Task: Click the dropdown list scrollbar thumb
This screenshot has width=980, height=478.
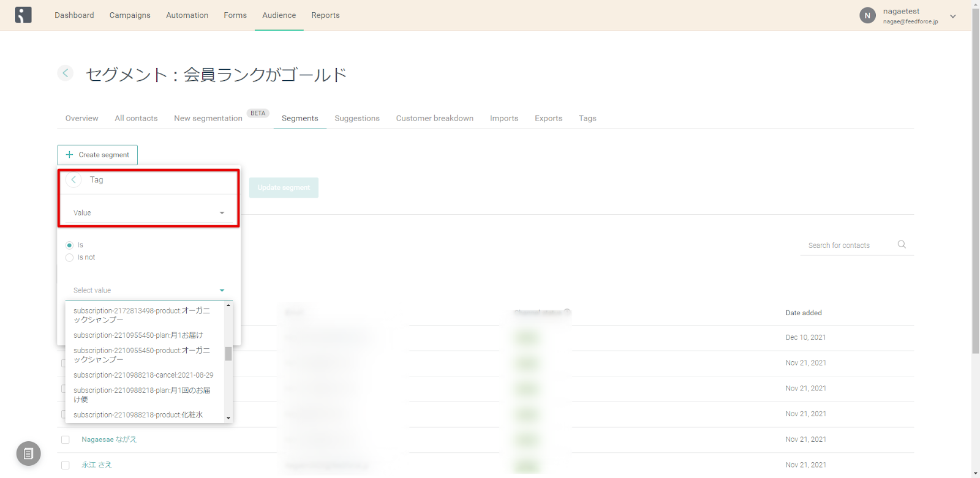Action: tap(228, 354)
